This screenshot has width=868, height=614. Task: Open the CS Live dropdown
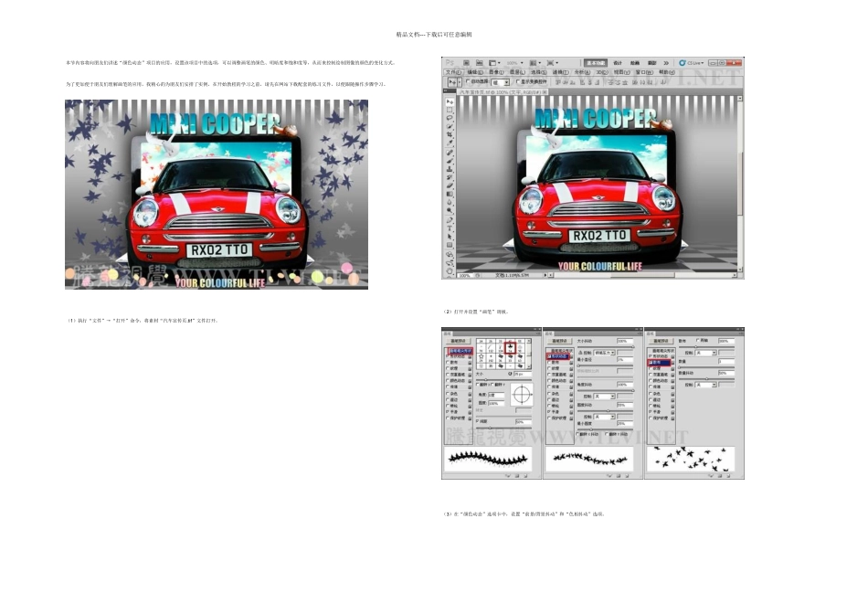point(692,63)
